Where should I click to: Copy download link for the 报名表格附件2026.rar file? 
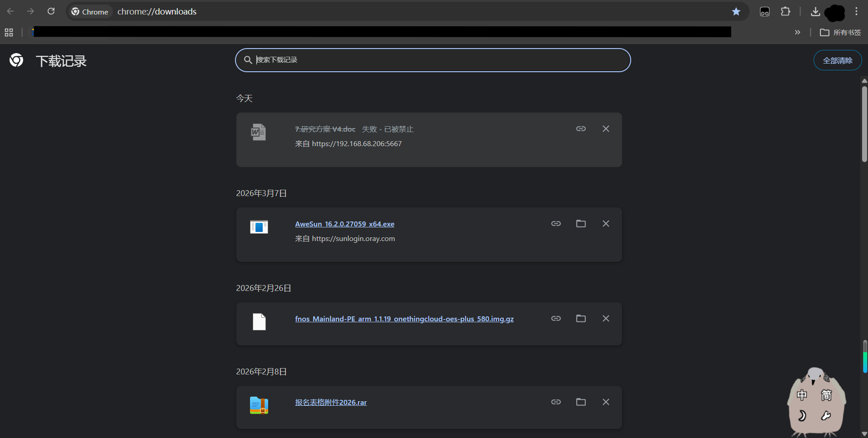(x=556, y=402)
